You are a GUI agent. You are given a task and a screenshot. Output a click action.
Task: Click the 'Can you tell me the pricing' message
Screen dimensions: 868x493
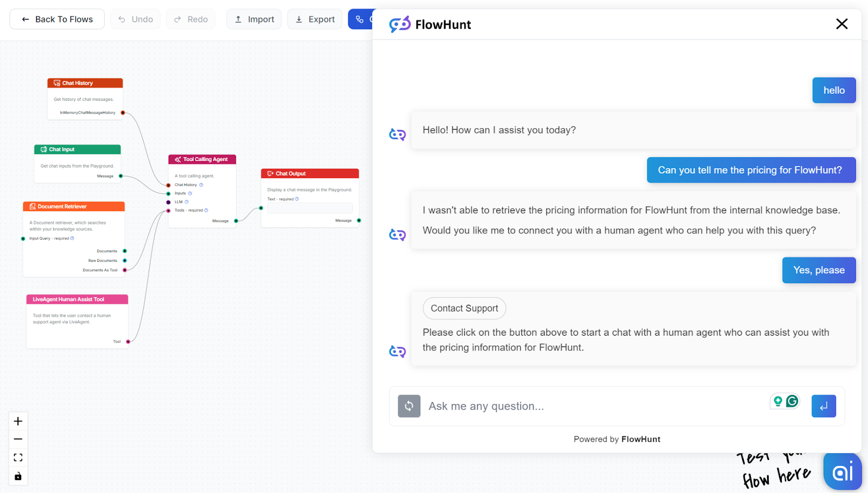751,170
